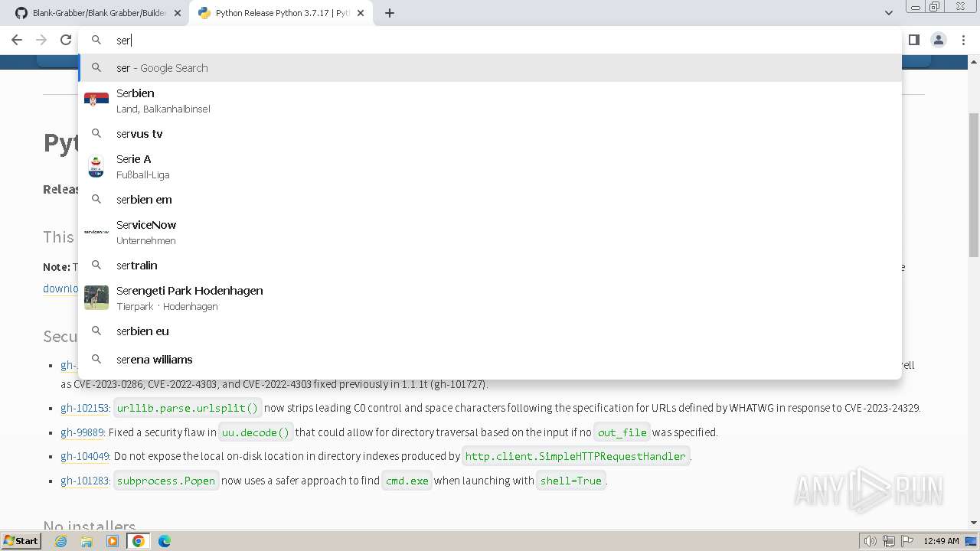
Task: Pick the 'sertralin' suggestion
Action: pyautogui.click(x=490, y=266)
